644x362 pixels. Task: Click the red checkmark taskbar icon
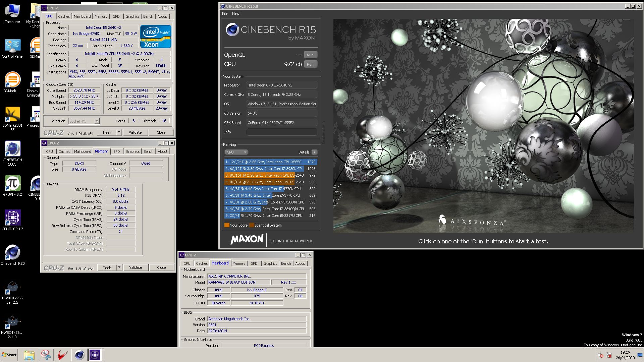pyautogui.click(x=62, y=355)
